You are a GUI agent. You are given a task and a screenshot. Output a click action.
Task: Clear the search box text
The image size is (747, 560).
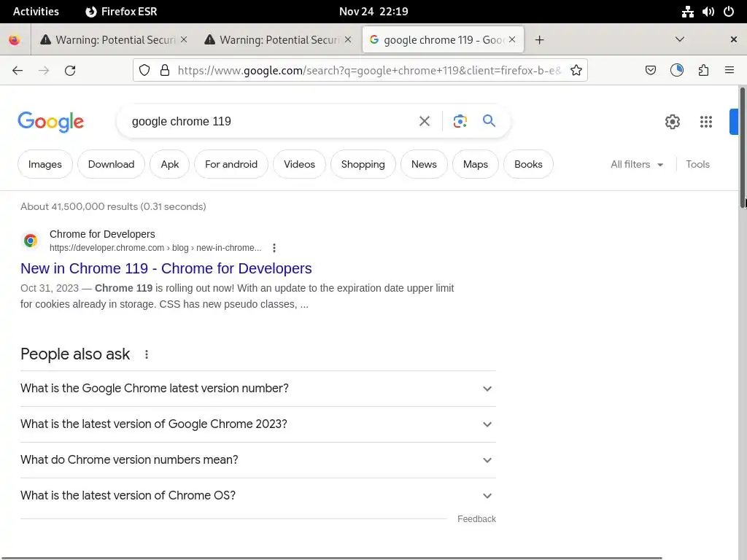point(424,122)
